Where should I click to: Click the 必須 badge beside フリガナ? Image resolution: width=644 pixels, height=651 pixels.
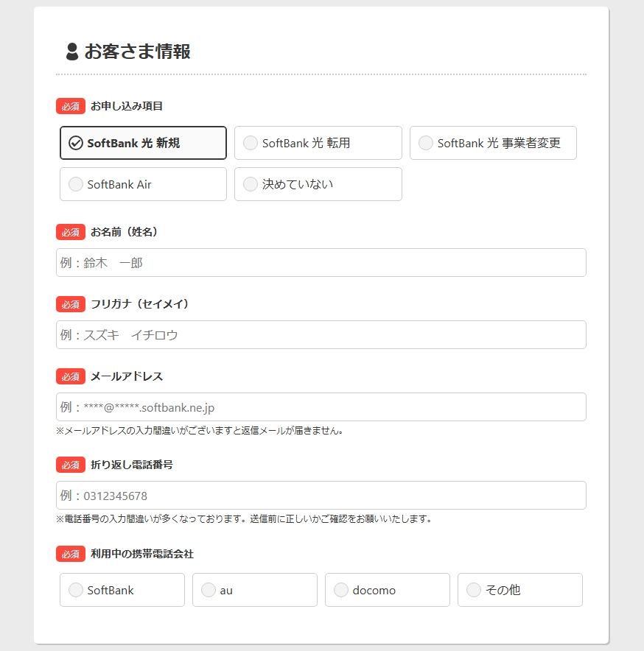coord(71,304)
